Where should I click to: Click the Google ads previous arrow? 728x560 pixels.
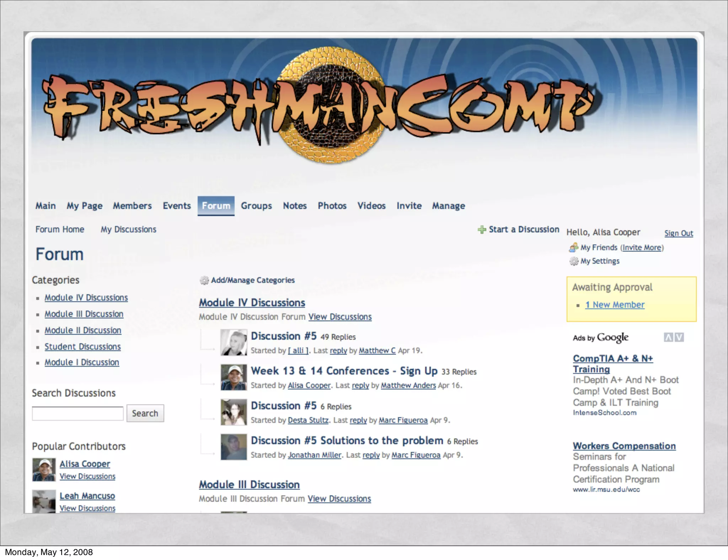[x=668, y=337]
